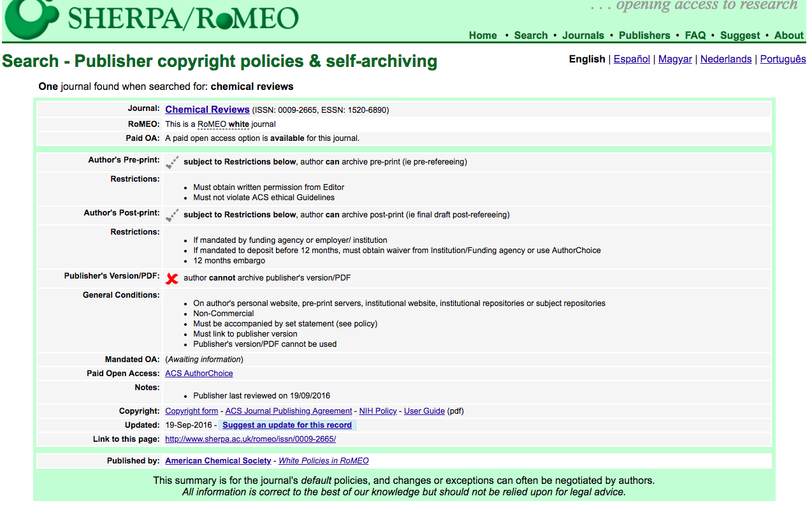Open the Publishers navigation link
The image size is (812, 510).
coord(644,36)
